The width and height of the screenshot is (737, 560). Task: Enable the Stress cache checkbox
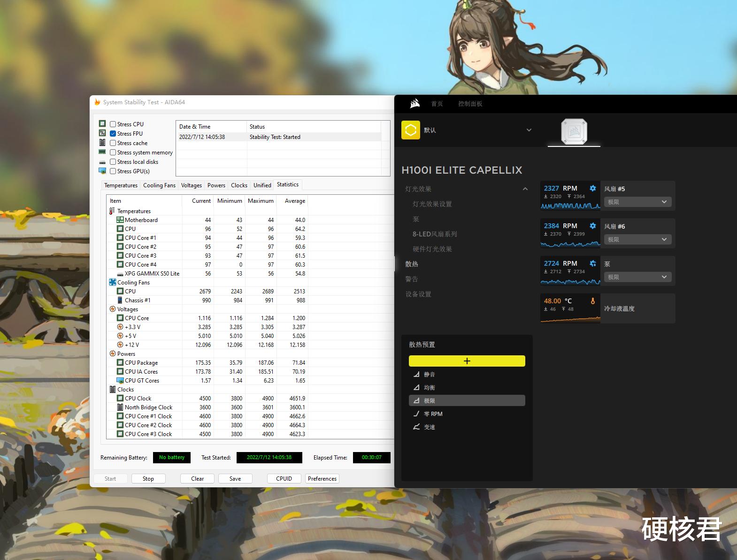113,143
